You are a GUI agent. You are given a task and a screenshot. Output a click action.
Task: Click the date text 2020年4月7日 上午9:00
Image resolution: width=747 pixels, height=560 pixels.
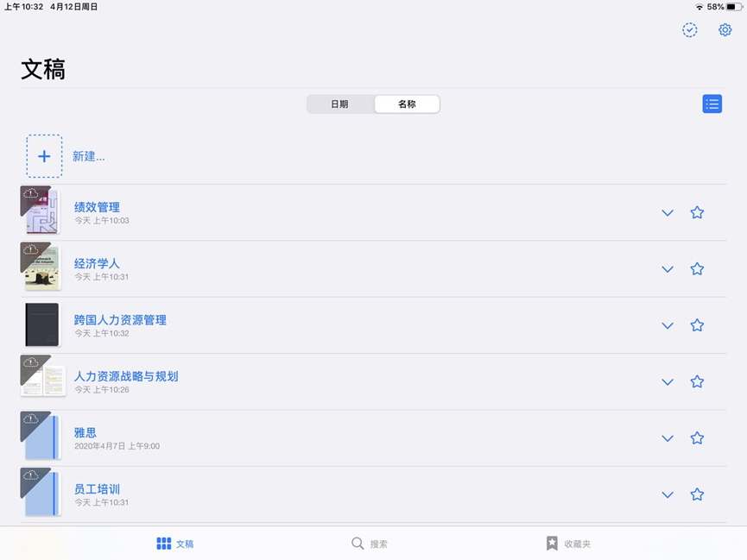(117, 446)
